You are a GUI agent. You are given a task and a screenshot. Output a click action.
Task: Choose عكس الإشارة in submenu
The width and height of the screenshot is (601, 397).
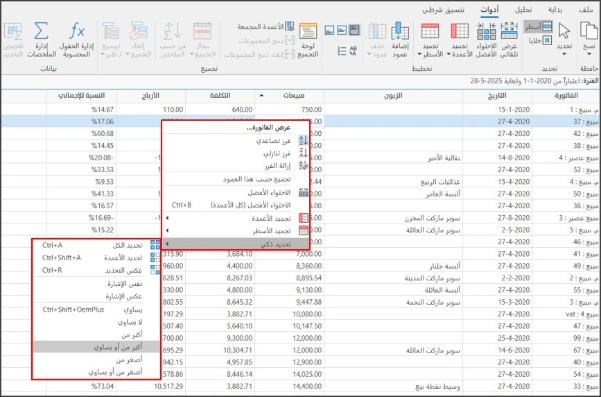point(96,296)
